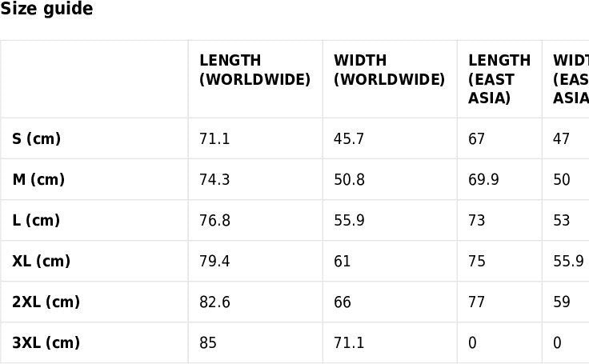Select the XL worldwide length value 79.4
Screen dimensions: 589x364
214,262
